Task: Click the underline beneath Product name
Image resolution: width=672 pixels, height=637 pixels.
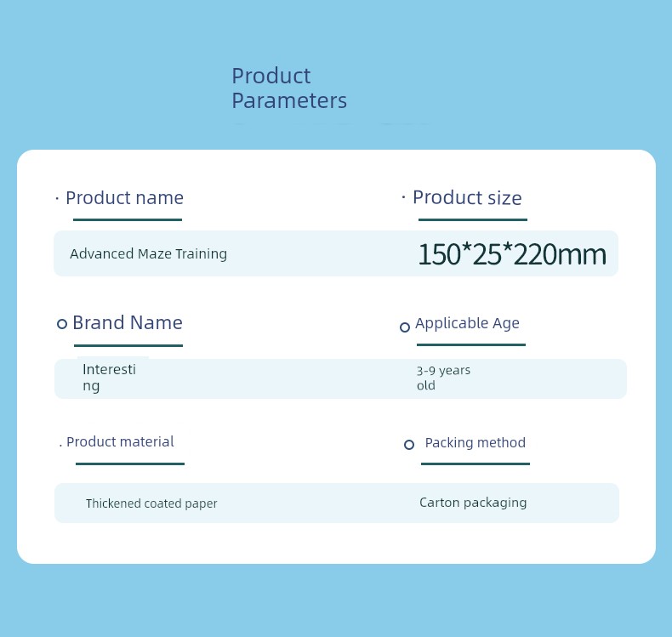Action: (128, 219)
